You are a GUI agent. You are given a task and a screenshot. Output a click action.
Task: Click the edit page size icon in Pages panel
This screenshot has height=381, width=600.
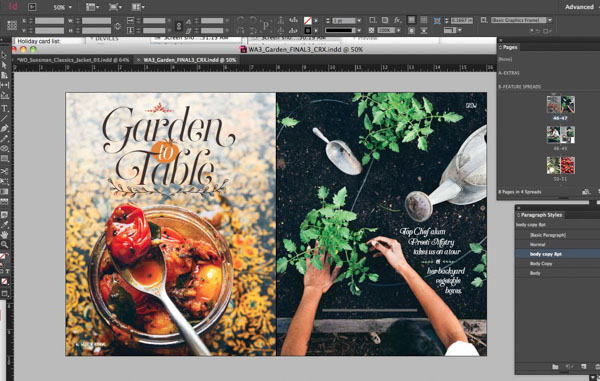pyautogui.click(x=585, y=192)
